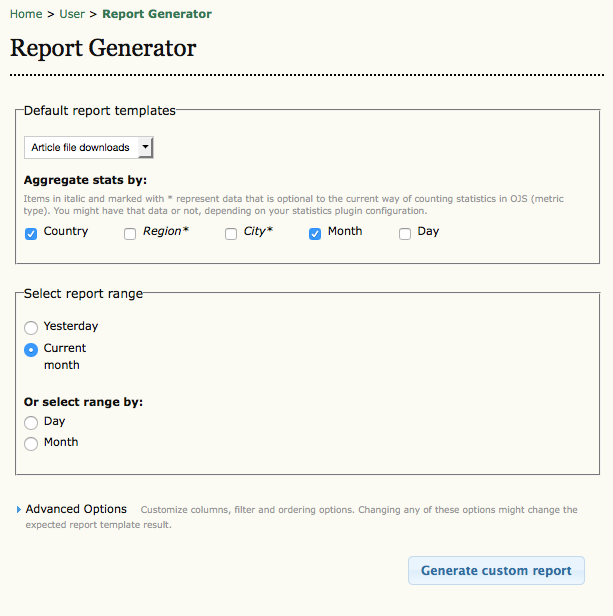The width and height of the screenshot is (613, 616).
Task: Click the Report Generator breadcrumb link
Action: tap(157, 14)
